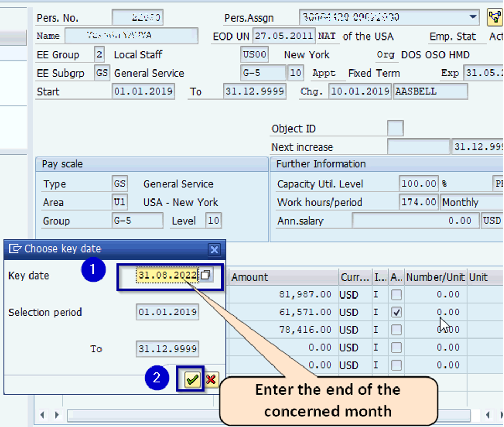Click the organizational assignment icon at top right

coord(495,16)
